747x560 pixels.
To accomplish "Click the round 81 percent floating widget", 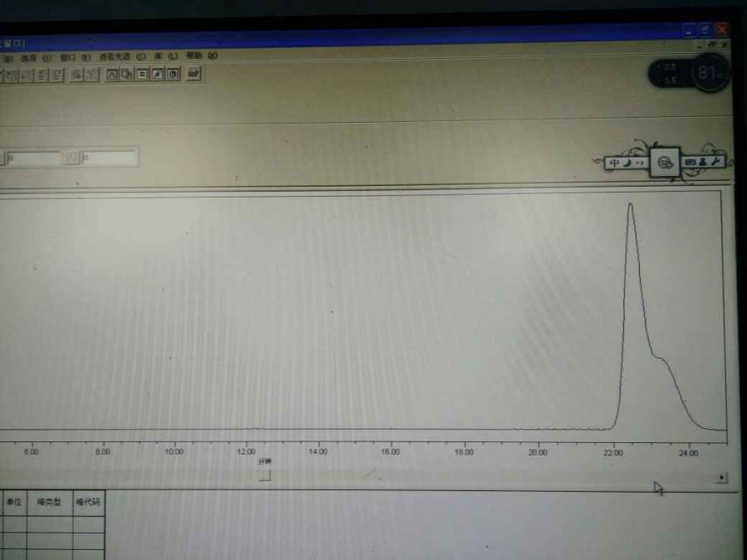I will pos(710,73).
